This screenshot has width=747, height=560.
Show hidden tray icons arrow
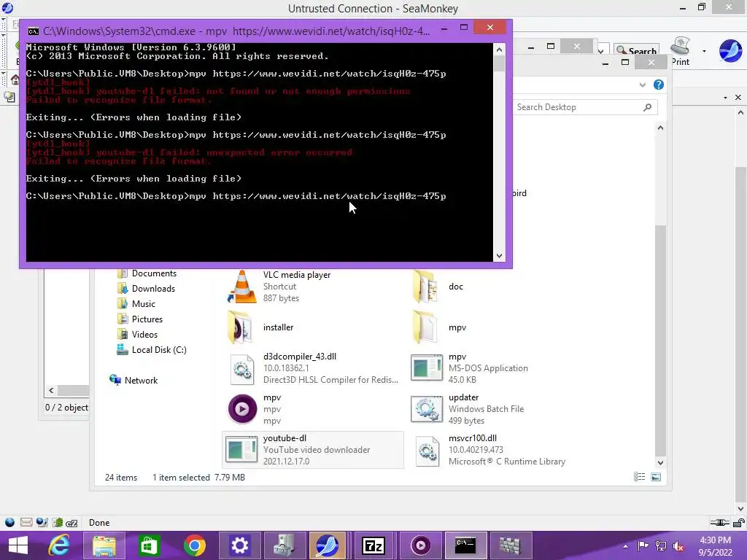click(625, 545)
